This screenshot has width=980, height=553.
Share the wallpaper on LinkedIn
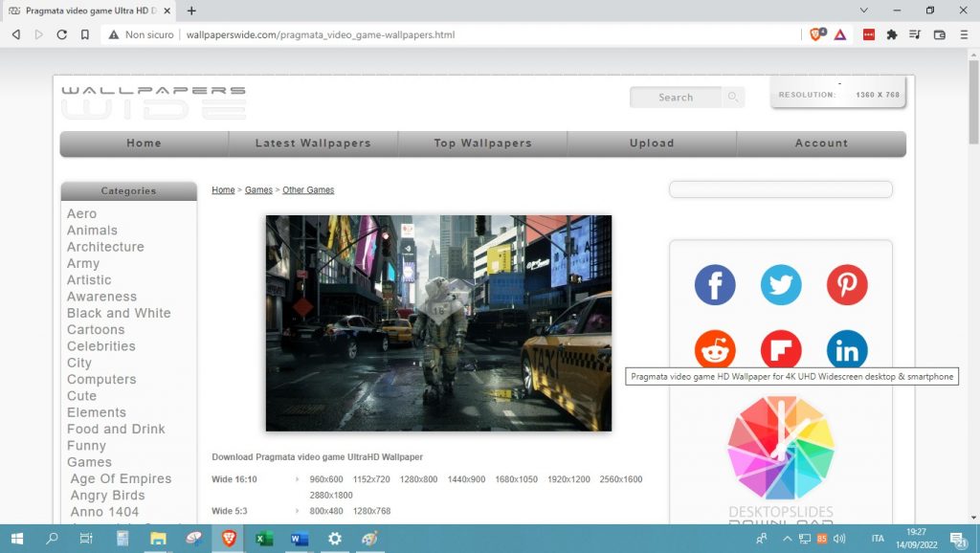point(846,349)
